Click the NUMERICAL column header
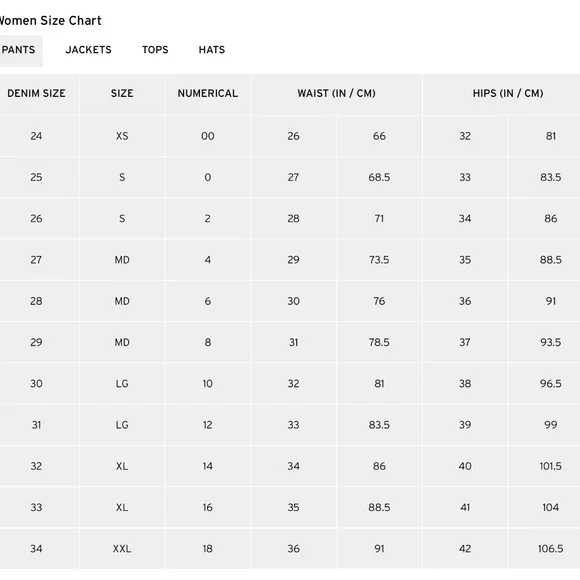Viewport: 580px width, 580px height. [x=208, y=94]
